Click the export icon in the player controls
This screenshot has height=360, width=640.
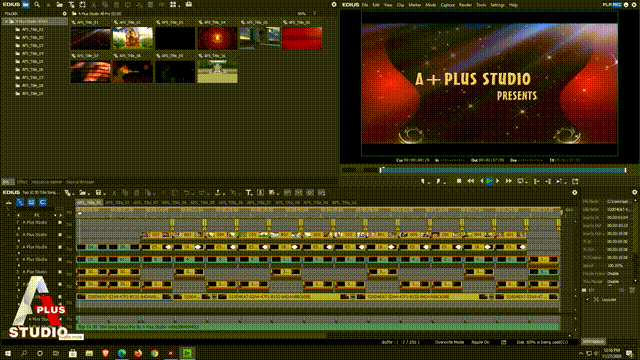575,181
